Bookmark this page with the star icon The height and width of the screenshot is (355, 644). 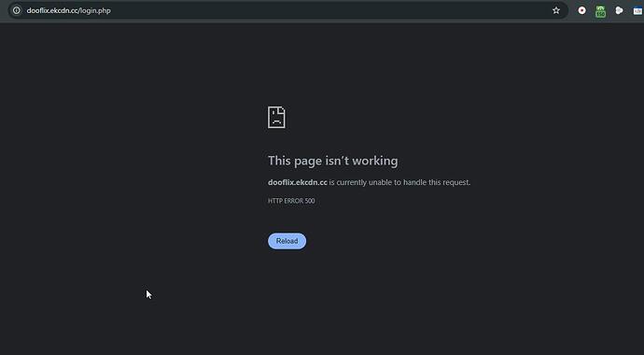555,10
